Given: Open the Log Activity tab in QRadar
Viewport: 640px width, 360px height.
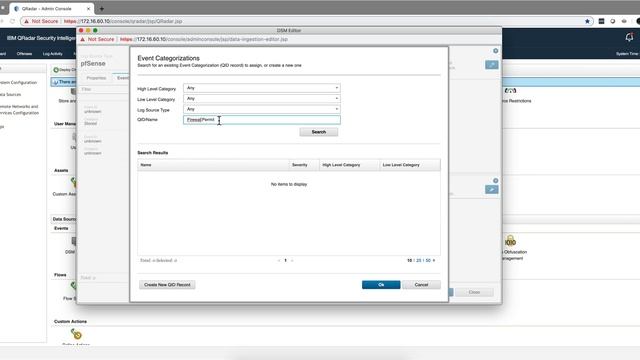Looking at the screenshot, I should coord(53,53).
